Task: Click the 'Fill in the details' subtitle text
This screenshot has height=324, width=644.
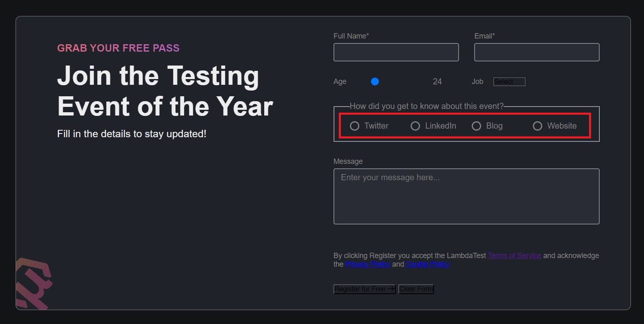Action: click(132, 134)
